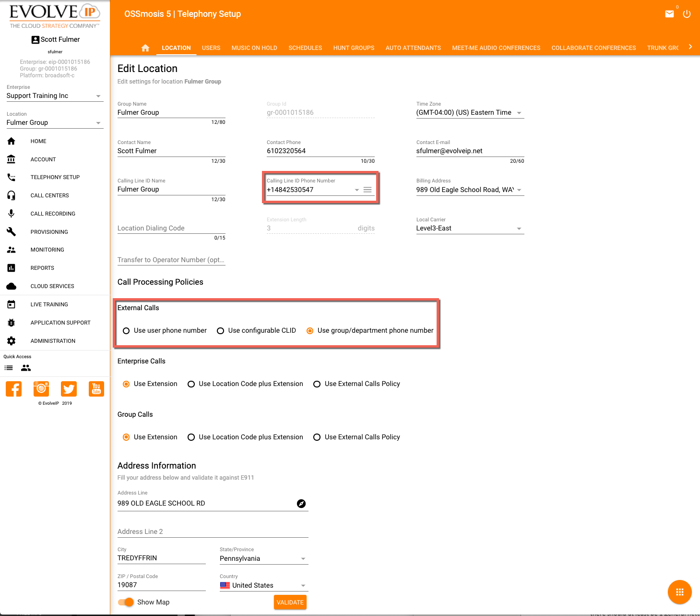Select Use user phone number radio
This screenshot has width=700, height=616.
(x=127, y=331)
